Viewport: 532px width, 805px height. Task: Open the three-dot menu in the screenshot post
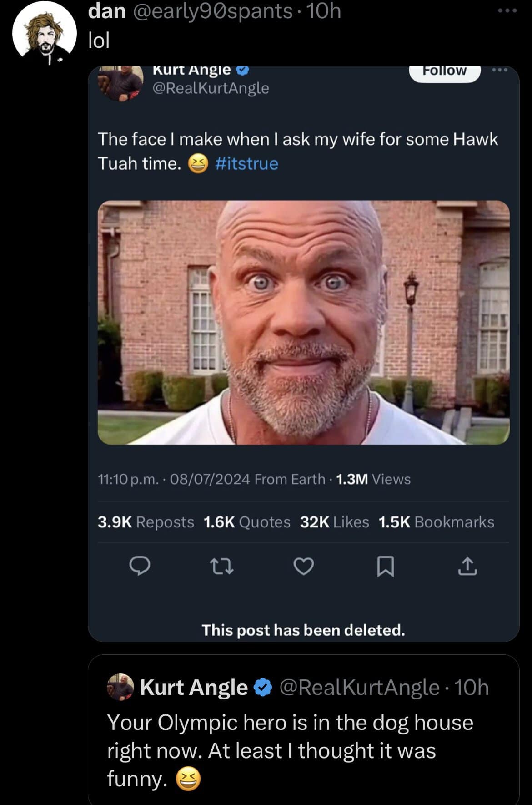pyautogui.click(x=499, y=70)
